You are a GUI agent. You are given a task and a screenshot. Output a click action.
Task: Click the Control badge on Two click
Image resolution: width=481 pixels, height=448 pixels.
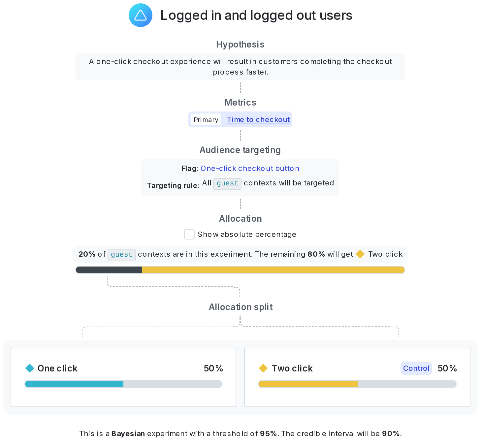pos(416,368)
